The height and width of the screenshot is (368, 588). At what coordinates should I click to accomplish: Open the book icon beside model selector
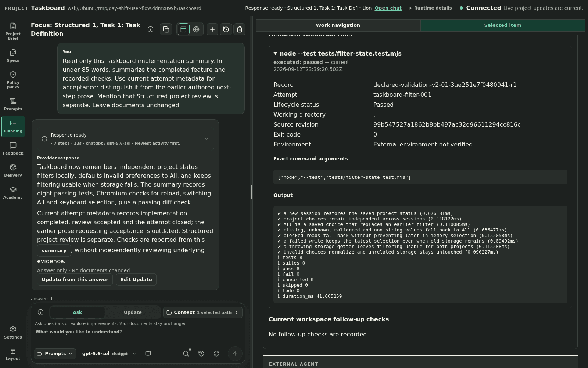pos(148,354)
